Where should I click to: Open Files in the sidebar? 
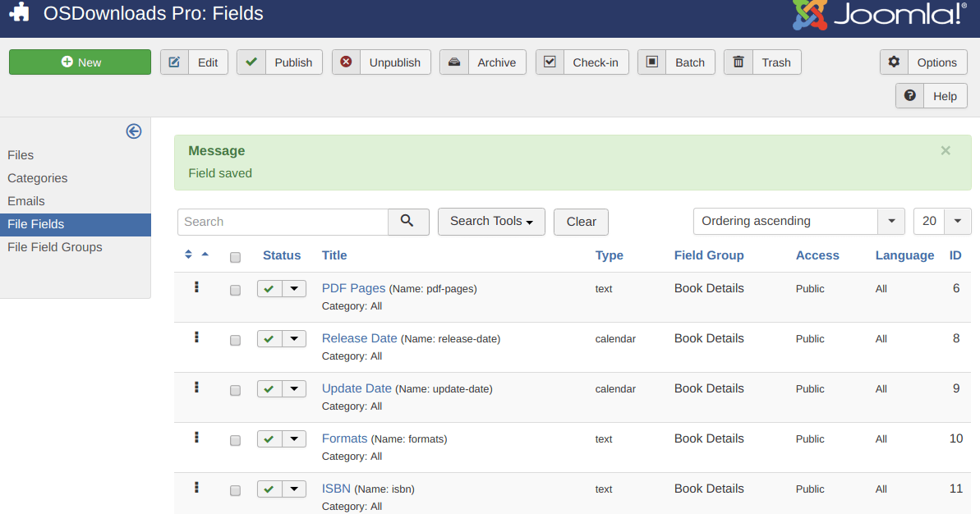tap(21, 155)
